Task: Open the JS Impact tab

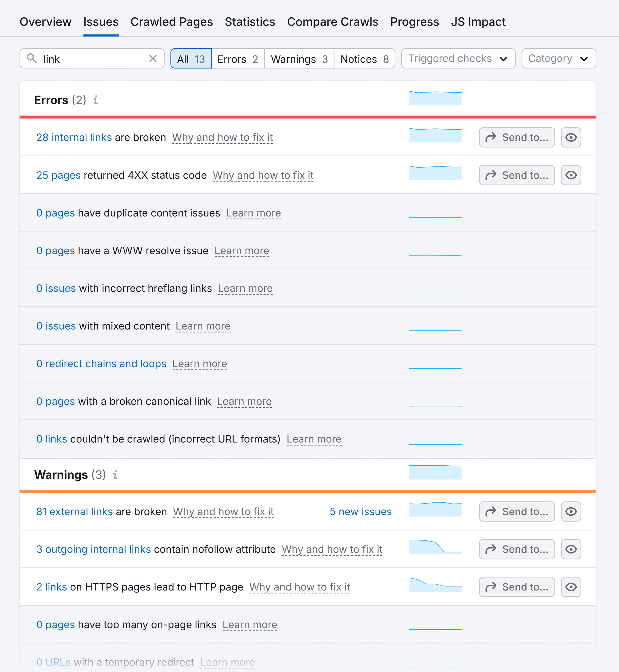Action: tap(478, 22)
